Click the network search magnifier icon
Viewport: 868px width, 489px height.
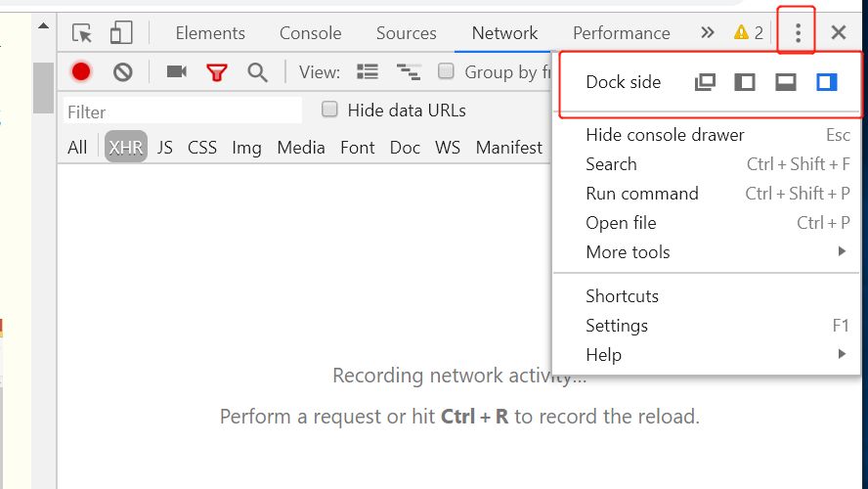click(257, 71)
